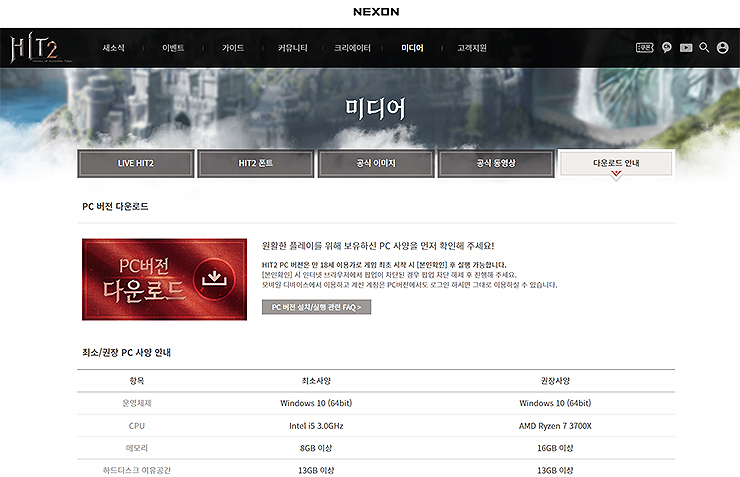The image size is (740, 477).
Task: Open the 새소식 menu
Action: pos(114,48)
